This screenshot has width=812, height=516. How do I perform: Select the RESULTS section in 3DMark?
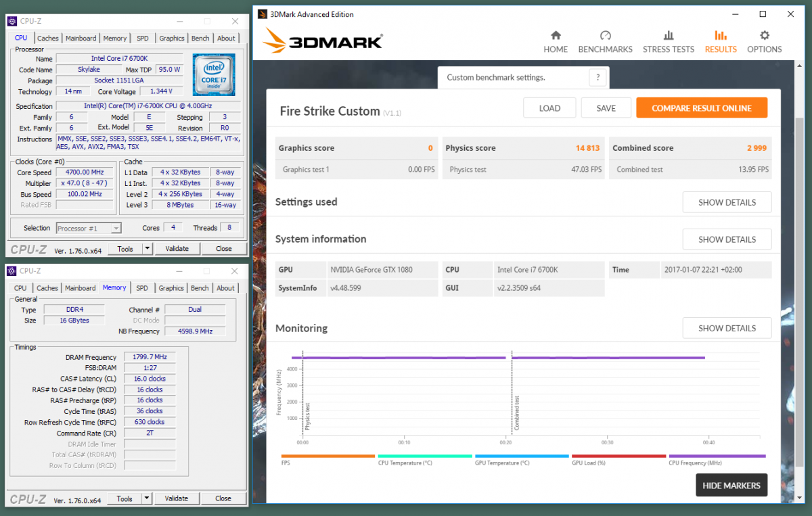[x=721, y=42]
